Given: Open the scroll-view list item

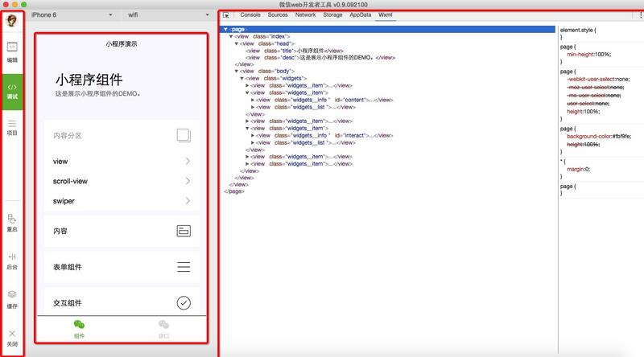Looking at the screenshot, I should click(122, 181).
